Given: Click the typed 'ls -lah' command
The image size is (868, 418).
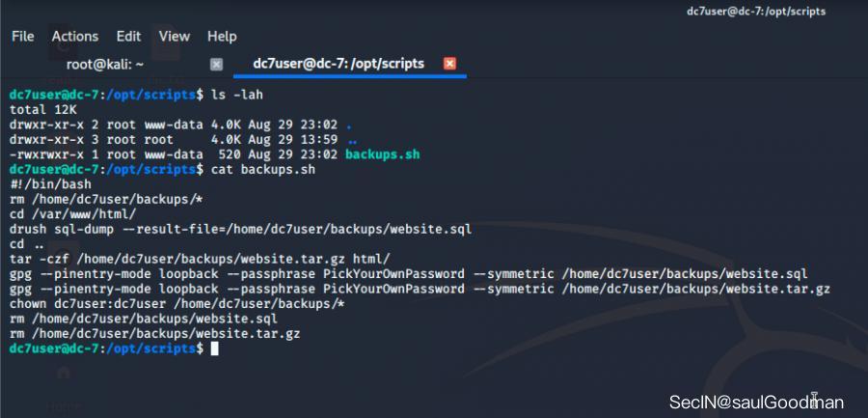Looking at the screenshot, I should pyautogui.click(x=236, y=95).
